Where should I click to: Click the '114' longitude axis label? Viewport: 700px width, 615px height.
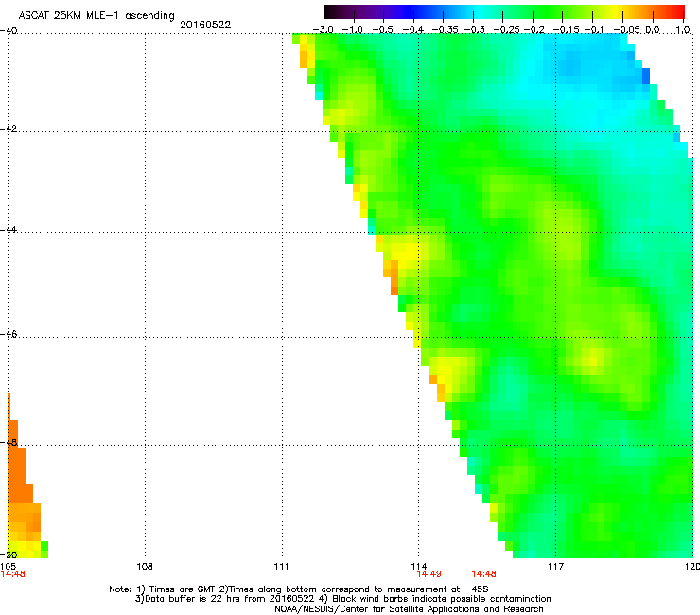tap(418, 567)
